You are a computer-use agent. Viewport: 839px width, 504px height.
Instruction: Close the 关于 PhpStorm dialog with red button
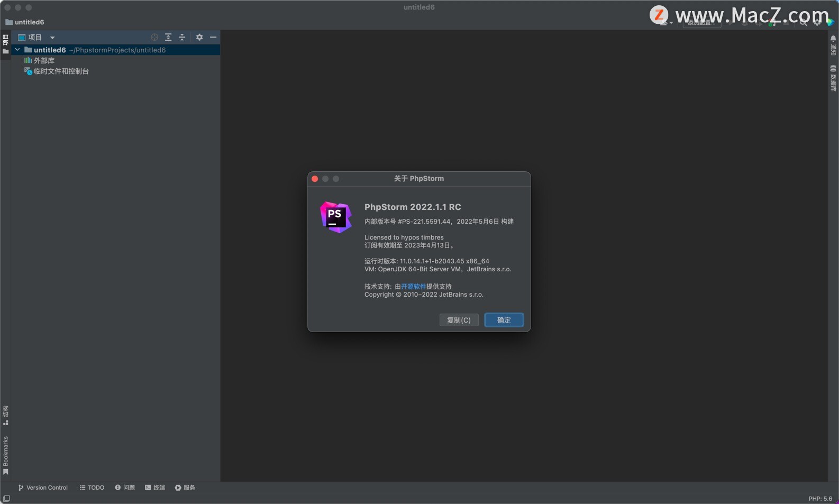[315, 179]
